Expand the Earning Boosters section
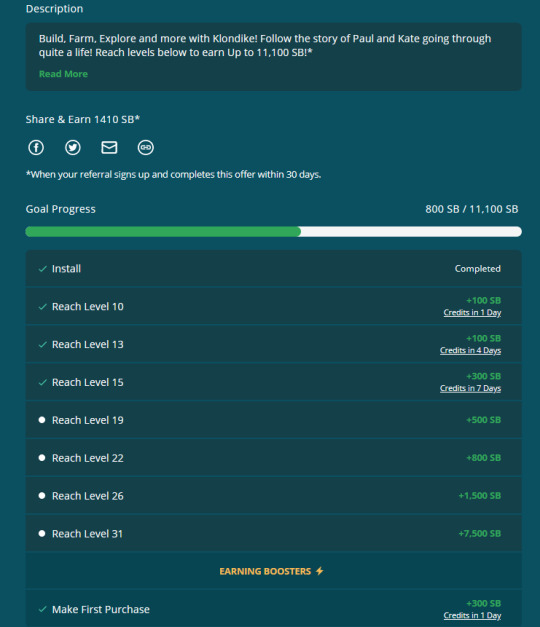 click(x=274, y=571)
